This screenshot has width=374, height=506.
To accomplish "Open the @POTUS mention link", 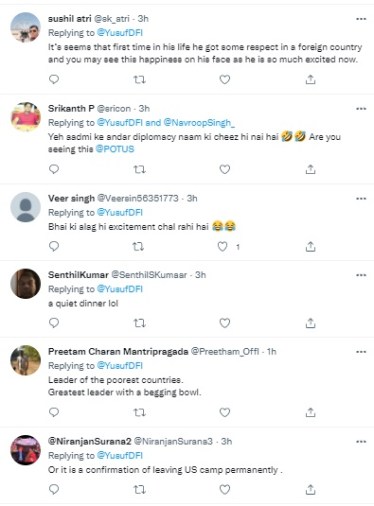I will [115, 149].
